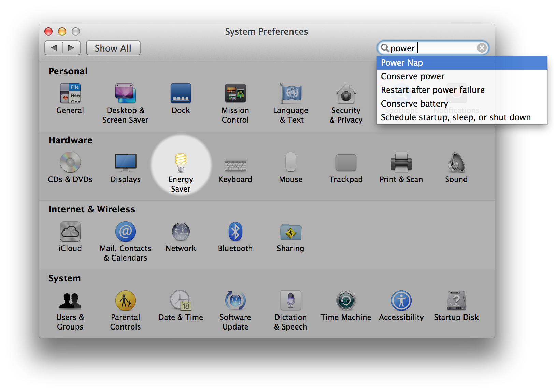Go back with the left arrow button
Viewport: 557px width, 392px height.
point(54,48)
